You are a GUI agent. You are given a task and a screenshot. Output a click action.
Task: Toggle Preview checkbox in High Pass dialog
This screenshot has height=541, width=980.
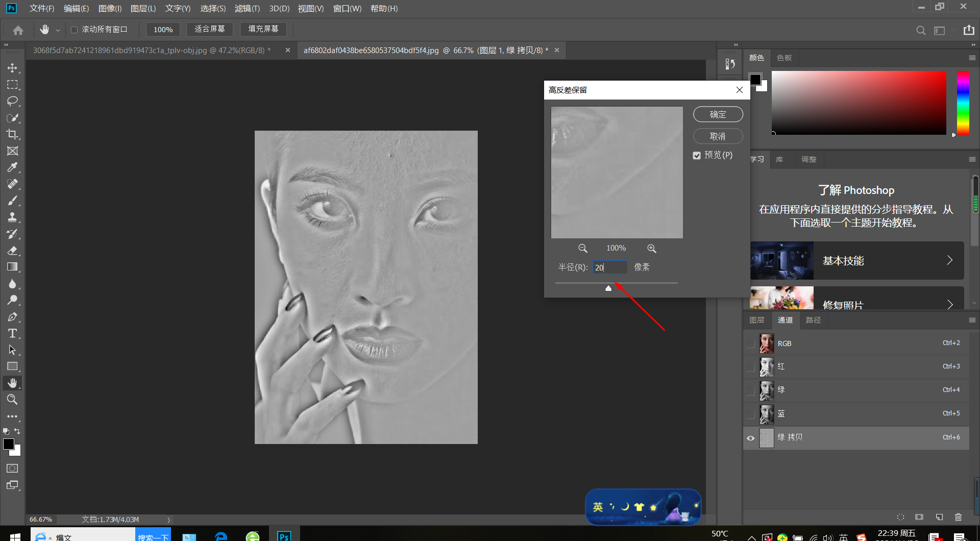pyautogui.click(x=697, y=156)
